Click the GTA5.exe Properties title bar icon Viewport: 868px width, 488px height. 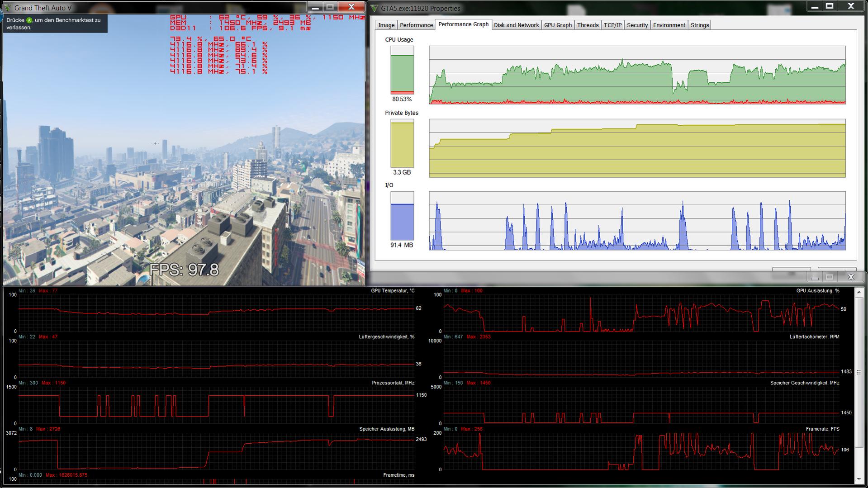click(375, 8)
